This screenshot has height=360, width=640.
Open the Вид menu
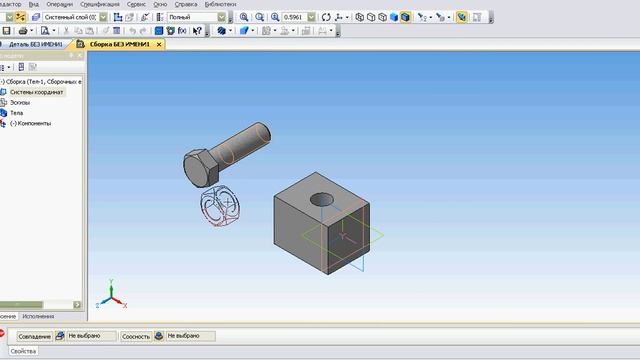click(x=34, y=4)
